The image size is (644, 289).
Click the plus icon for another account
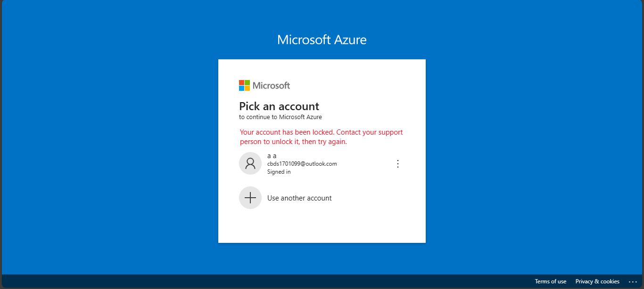(x=250, y=198)
